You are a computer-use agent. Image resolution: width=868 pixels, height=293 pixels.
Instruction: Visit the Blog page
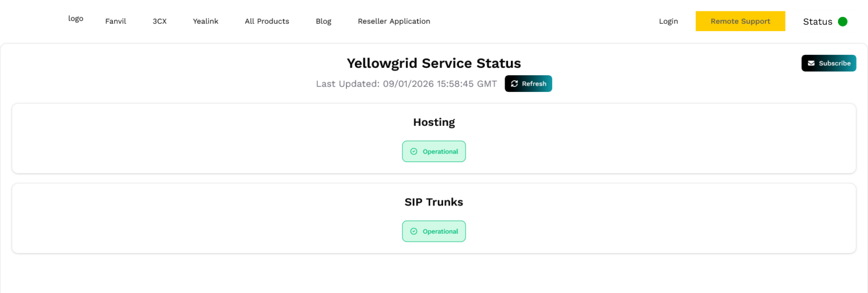tap(323, 21)
